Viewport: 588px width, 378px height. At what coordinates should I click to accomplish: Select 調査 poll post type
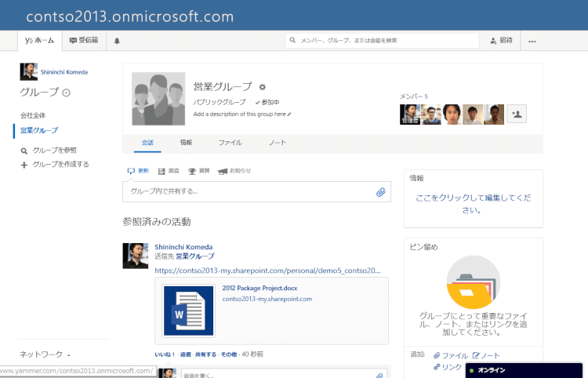click(169, 171)
